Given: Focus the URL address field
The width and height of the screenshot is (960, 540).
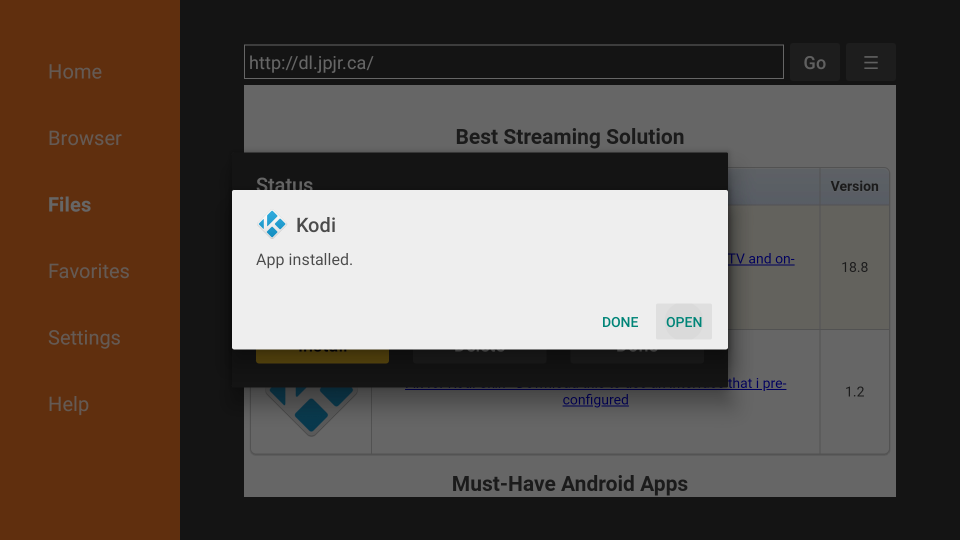Looking at the screenshot, I should [x=513, y=62].
